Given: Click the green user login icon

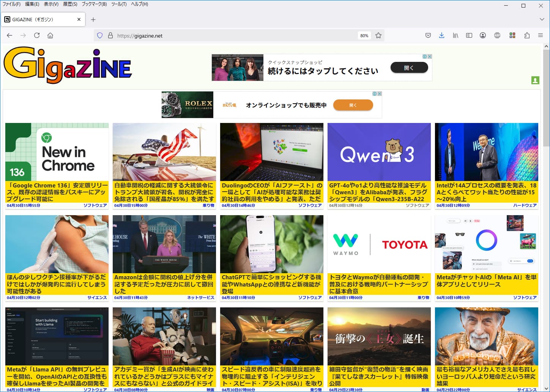Looking at the screenshot, I should pyautogui.click(x=535, y=80).
